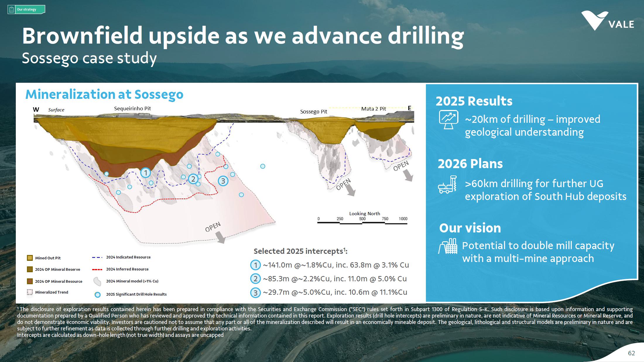Click the Our strategy clipboard icon

click(11, 10)
